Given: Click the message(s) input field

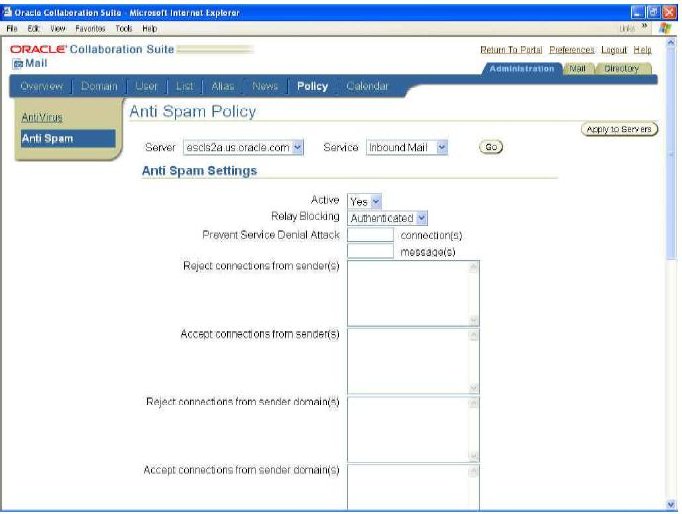Looking at the screenshot, I should click(370, 251).
